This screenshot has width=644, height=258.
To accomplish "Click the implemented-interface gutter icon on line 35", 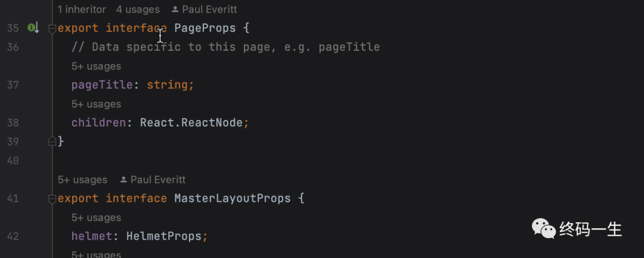I will (x=33, y=28).
